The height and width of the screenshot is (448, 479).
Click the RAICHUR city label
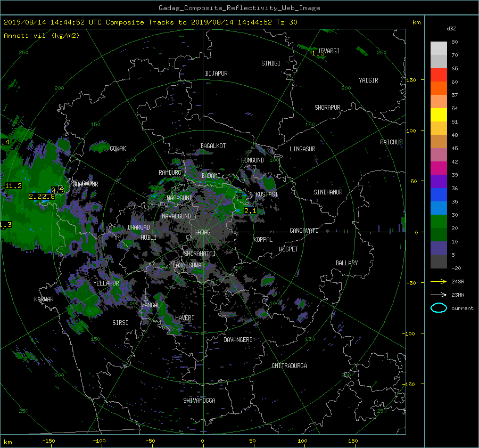(391, 142)
